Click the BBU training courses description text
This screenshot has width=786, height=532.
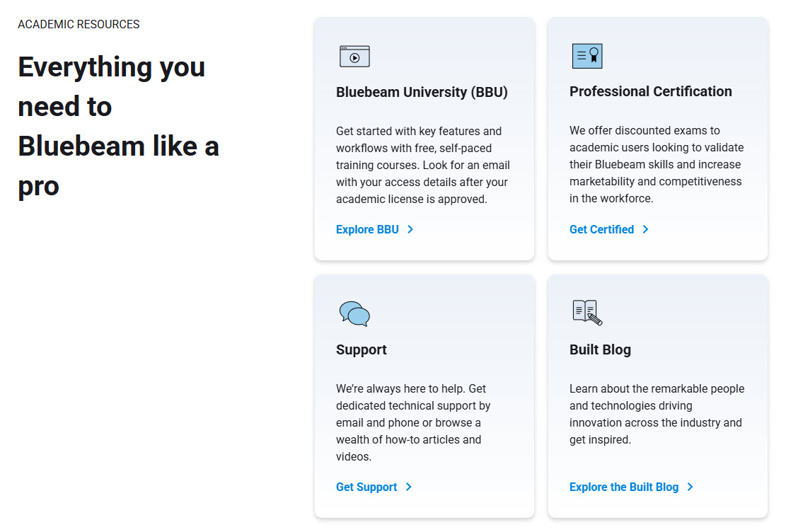pyautogui.click(x=423, y=165)
